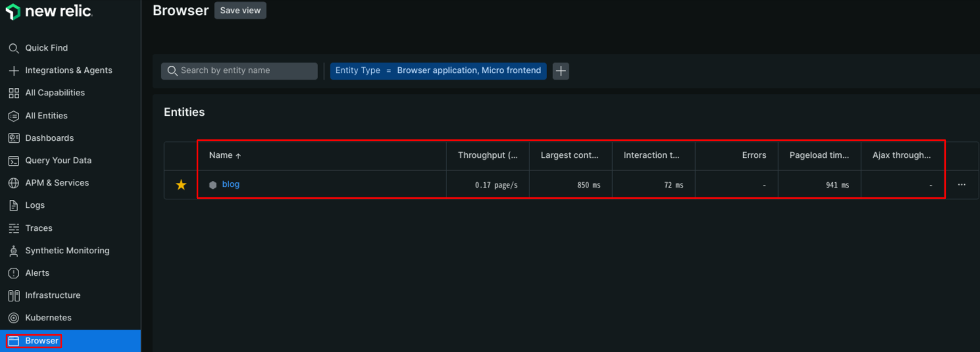Click the Search by entity name field
Image resolution: width=980 pixels, height=352 pixels.
(240, 71)
